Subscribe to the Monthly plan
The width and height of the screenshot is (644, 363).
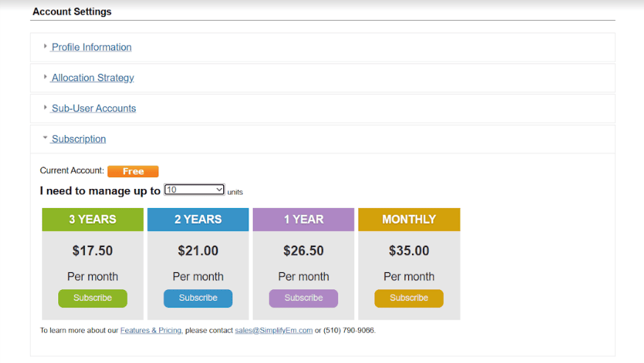click(x=409, y=298)
